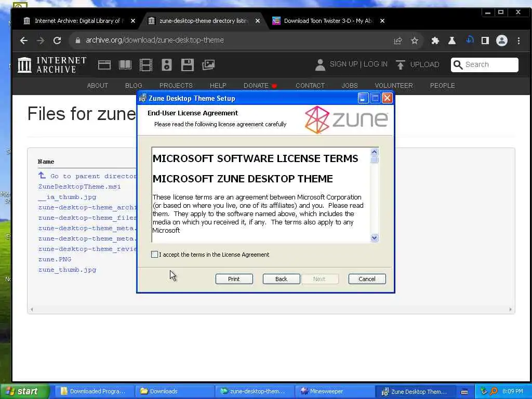Click the on-screen keyboard icon in the taskbar
The image size is (532, 399).
tap(464, 392)
